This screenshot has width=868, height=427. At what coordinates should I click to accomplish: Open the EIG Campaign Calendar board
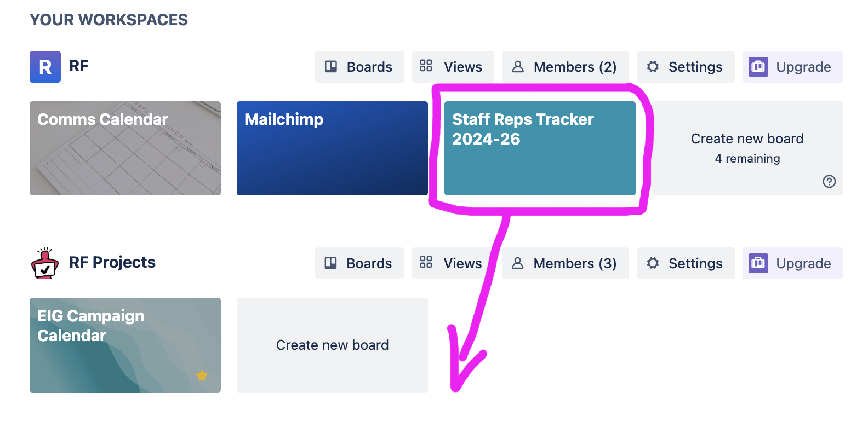point(125,345)
